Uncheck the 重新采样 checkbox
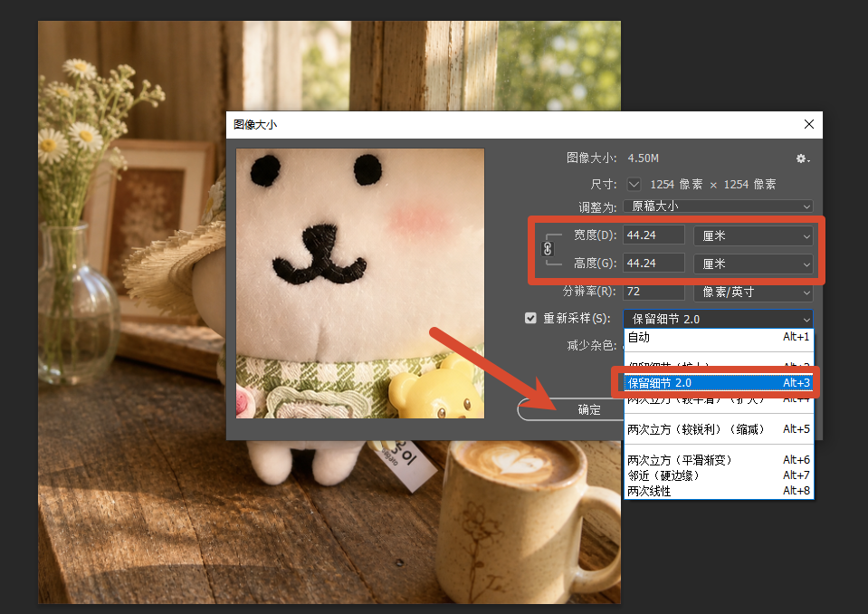 (x=530, y=318)
